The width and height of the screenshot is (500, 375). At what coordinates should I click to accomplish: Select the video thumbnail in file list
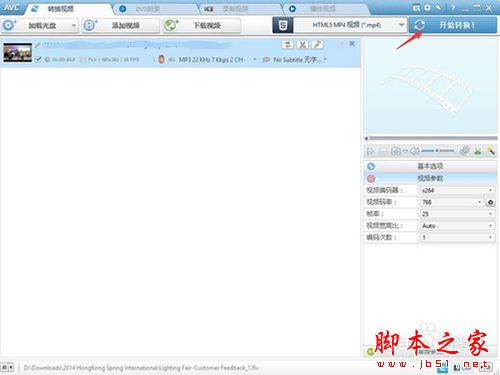coord(18,52)
